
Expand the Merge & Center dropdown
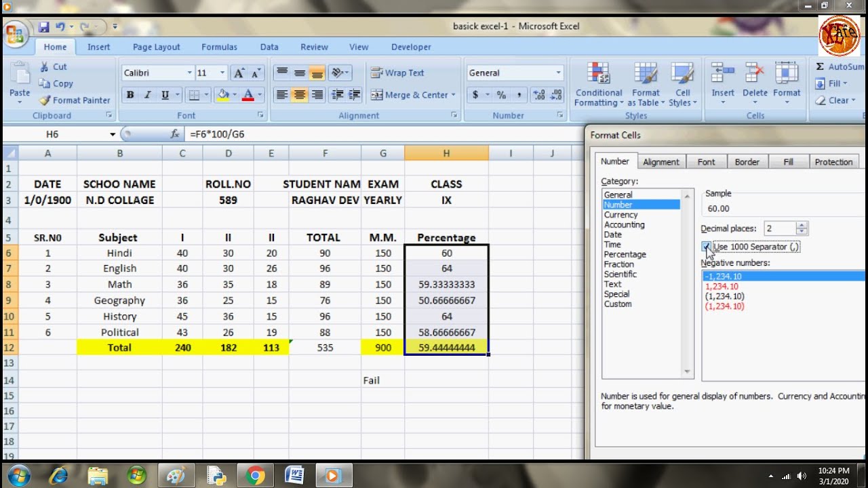pyautogui.click(x=453, y=95)
